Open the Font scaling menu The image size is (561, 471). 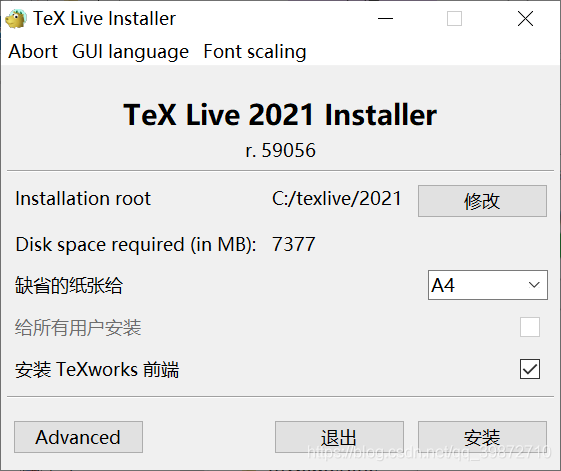pos(255,52)
